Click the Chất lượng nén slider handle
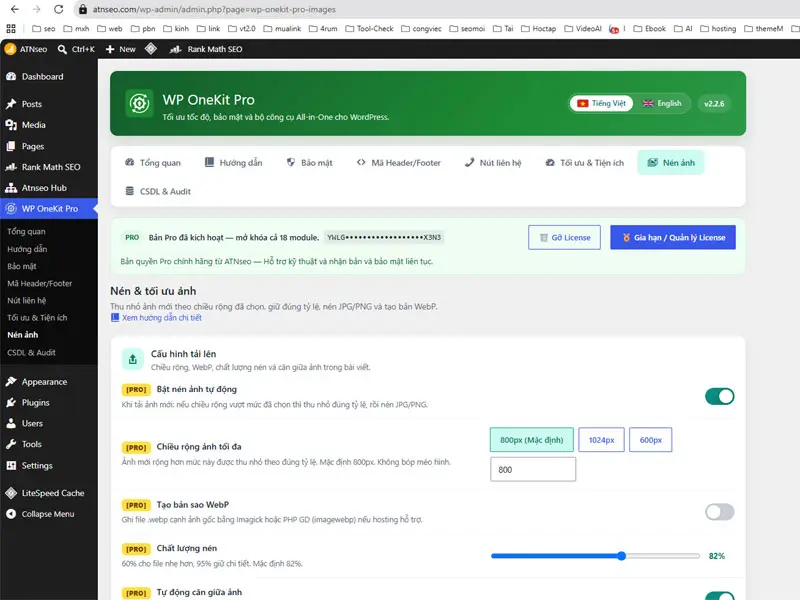Screen dimensions: 800x600 pyautogui.click(x=621, y=556)
